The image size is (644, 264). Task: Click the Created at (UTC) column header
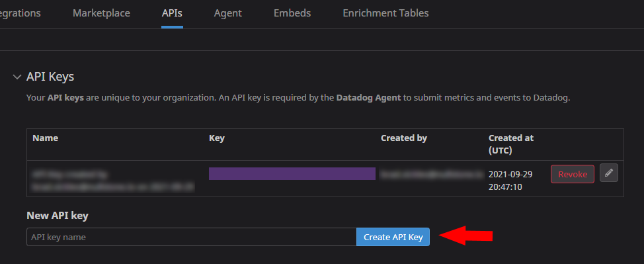coord(511,144)
